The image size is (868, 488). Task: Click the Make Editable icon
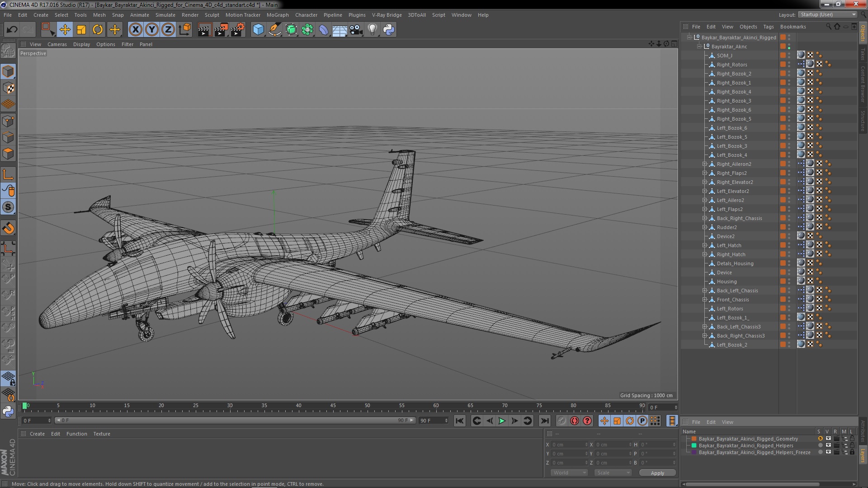point(8,51)
